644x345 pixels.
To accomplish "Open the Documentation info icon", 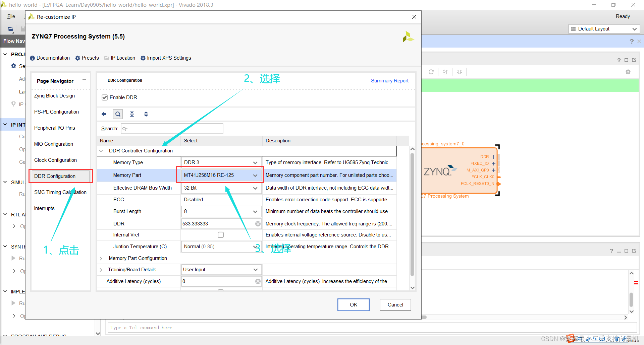I will pos(33,58).
